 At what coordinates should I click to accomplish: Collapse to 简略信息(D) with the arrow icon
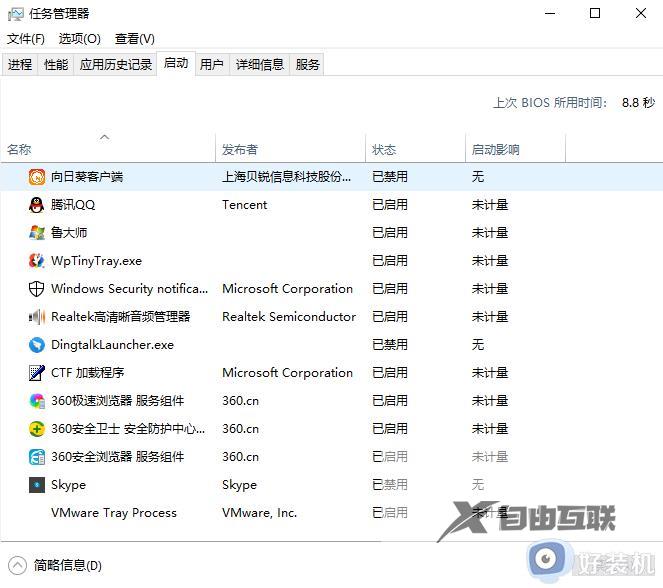17,566
